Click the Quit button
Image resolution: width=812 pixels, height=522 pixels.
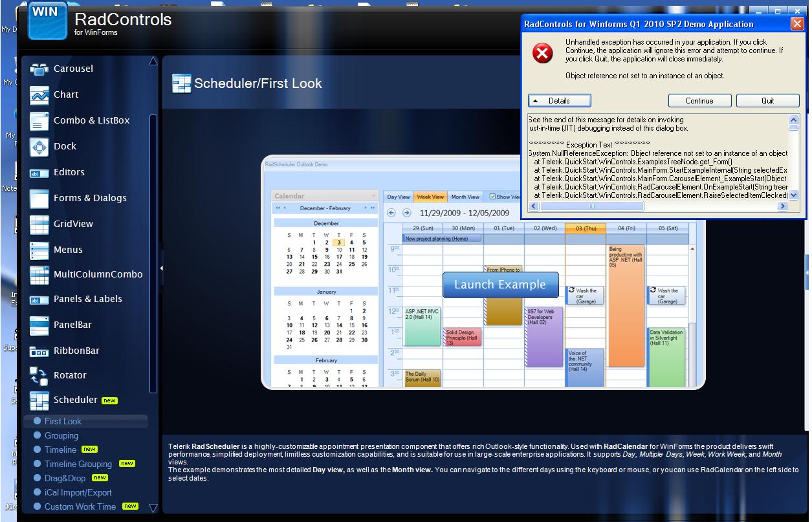point(767,101)
